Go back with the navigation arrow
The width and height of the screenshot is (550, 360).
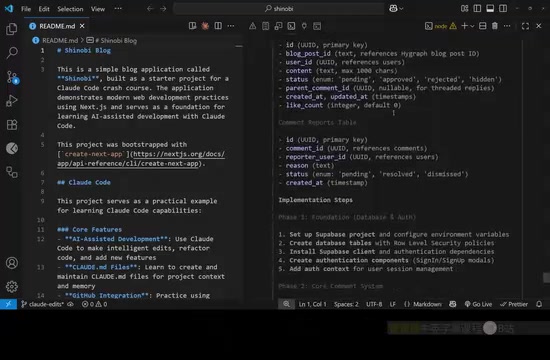click(150, 8)
